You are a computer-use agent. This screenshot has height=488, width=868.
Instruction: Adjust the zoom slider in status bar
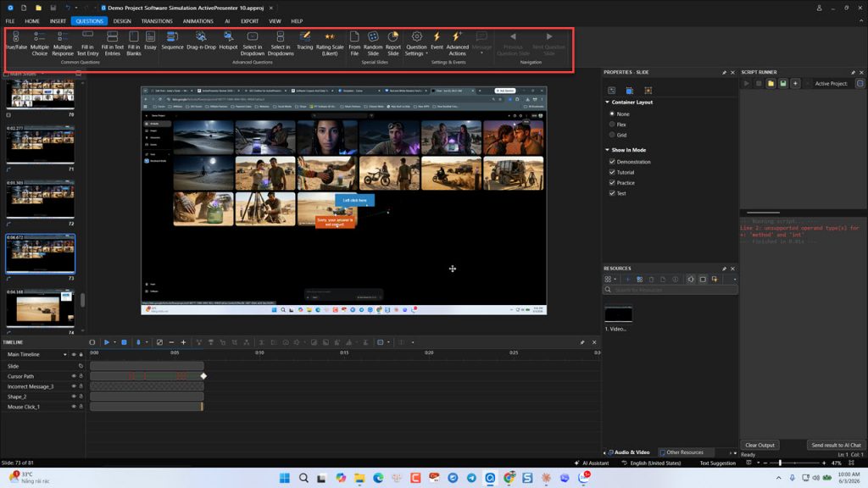coord(780,463)
